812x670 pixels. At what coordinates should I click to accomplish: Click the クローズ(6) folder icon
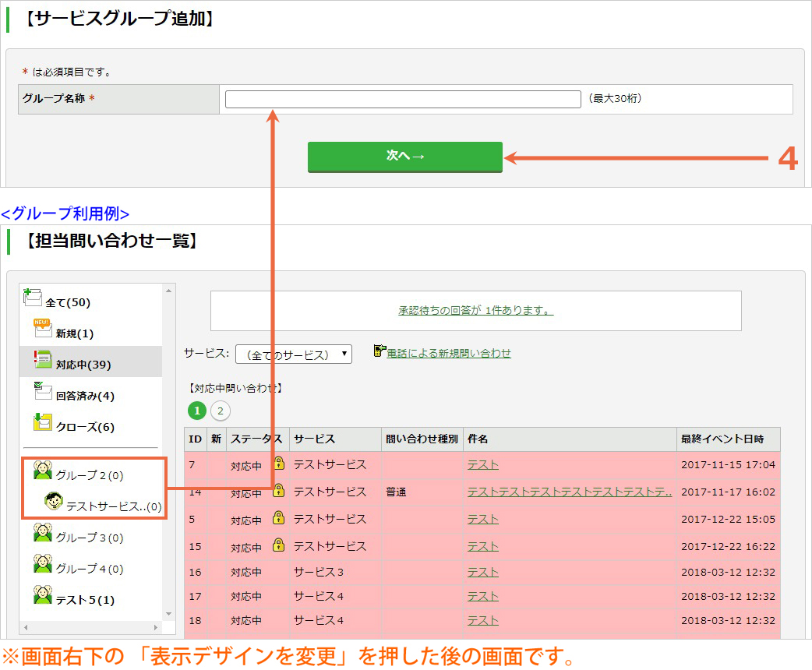pyautogui.click(x=43, y=422)
